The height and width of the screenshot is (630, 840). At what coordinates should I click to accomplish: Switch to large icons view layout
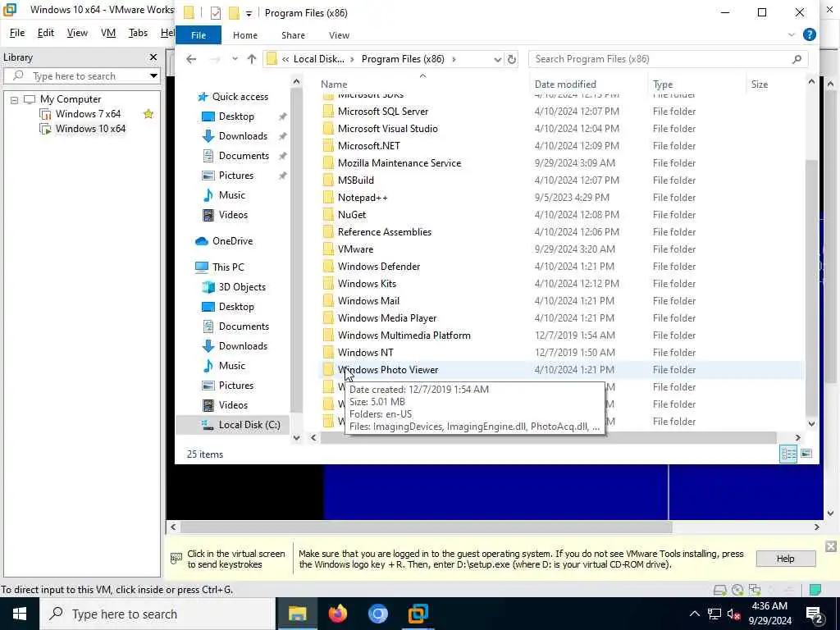806,454
